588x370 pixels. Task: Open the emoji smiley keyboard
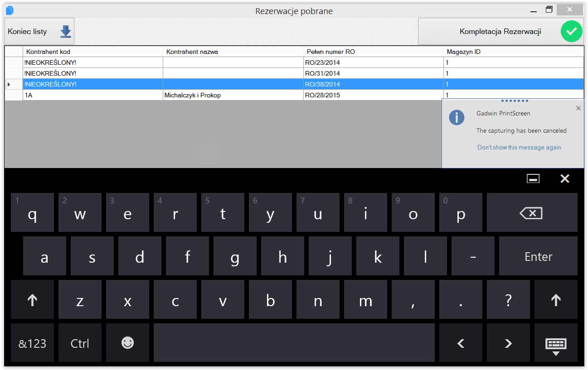click(x=127, y=343)
